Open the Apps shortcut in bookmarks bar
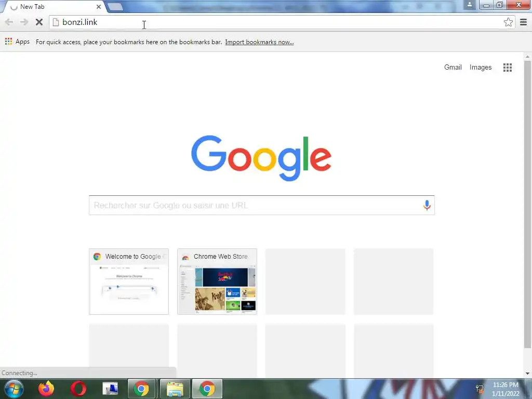Screen dimensions: 532x399 click(x=18, y=42)
